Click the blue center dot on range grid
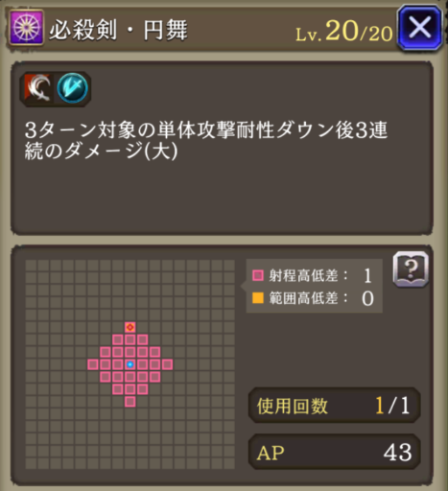The height and width of the screenshot is (491, 448). coord(130,364)
